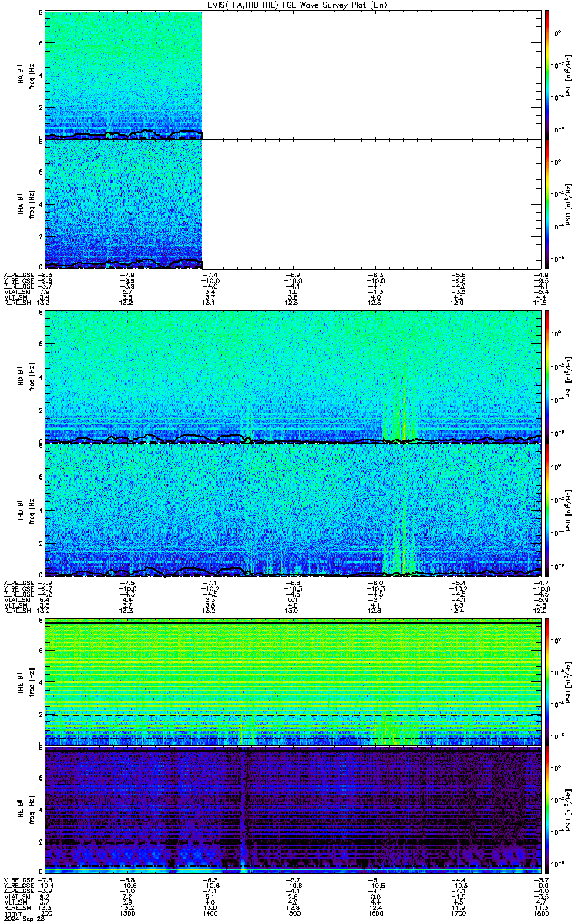Click the 1200 time tick label

coord(45,912)
